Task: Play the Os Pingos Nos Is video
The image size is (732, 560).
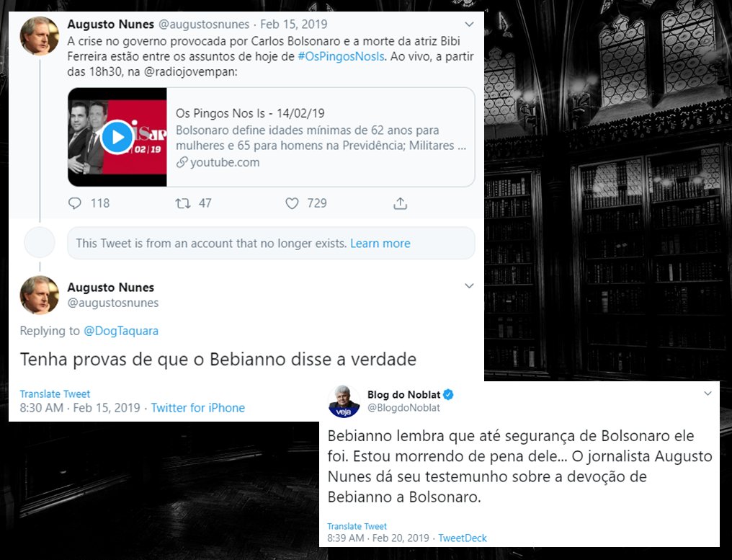Action: tap(117, 137)
